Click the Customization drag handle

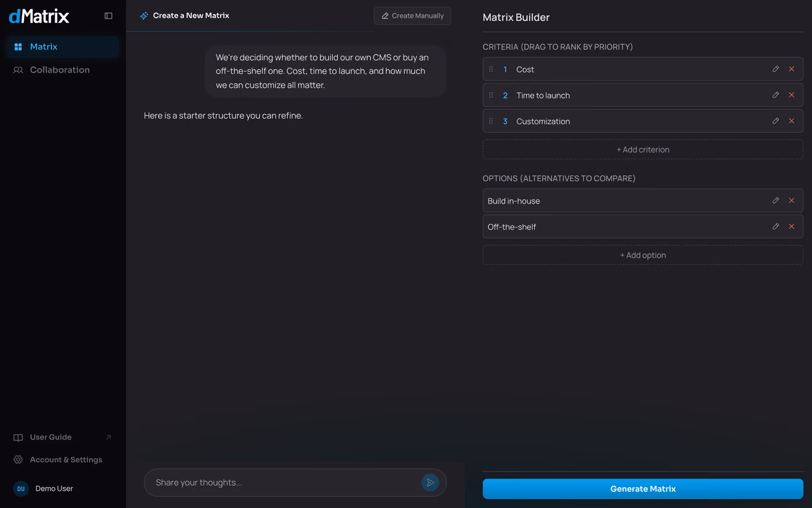click(x=491, y=121)
